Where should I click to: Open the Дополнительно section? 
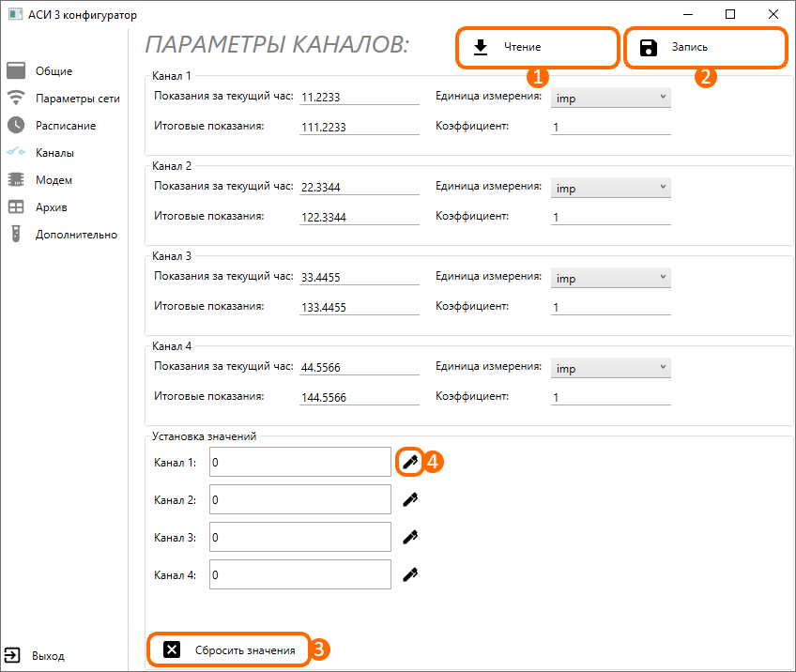click(x=76, y=235)
